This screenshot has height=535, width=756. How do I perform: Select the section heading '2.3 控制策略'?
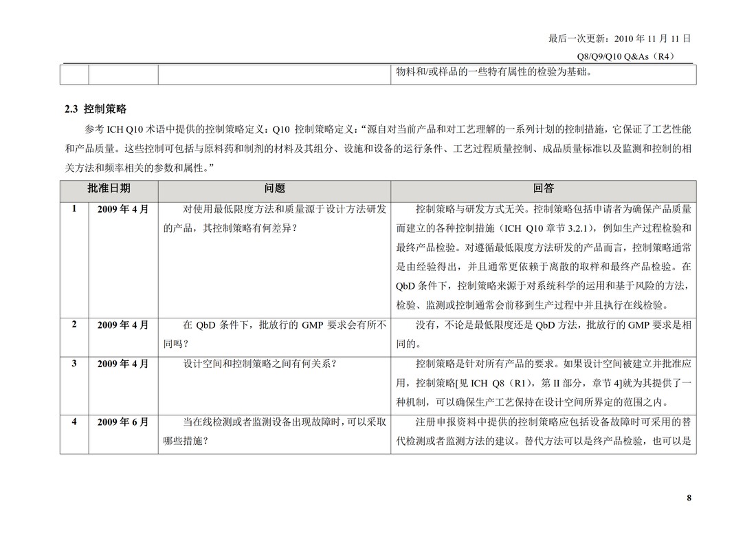tap(96, 109)
